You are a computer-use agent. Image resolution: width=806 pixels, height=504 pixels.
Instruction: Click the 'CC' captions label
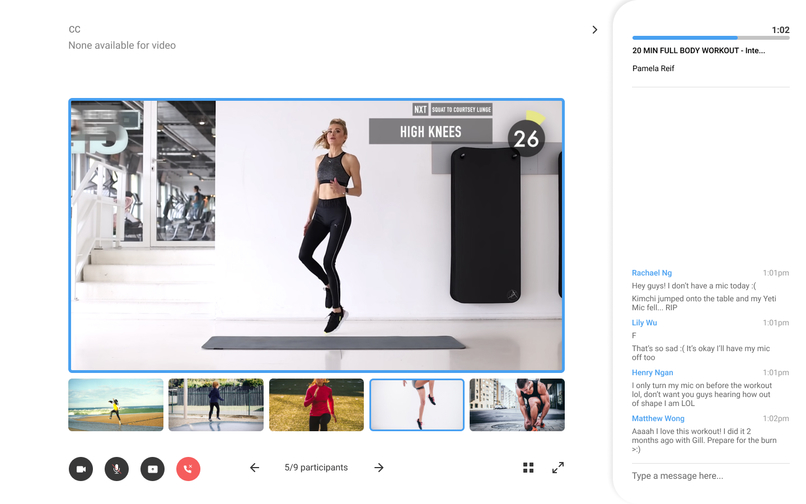[x=75, y=30]
